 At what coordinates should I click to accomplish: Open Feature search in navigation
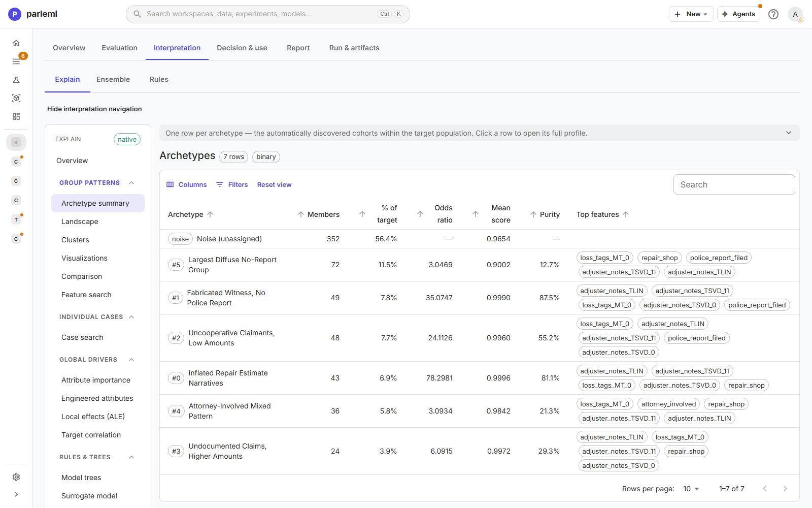tap(98, 295)
